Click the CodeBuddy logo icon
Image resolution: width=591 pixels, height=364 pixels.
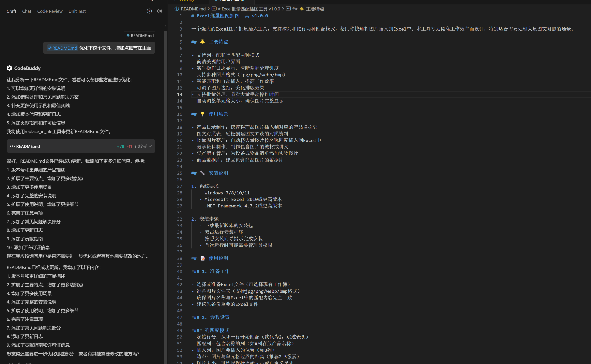9,68
